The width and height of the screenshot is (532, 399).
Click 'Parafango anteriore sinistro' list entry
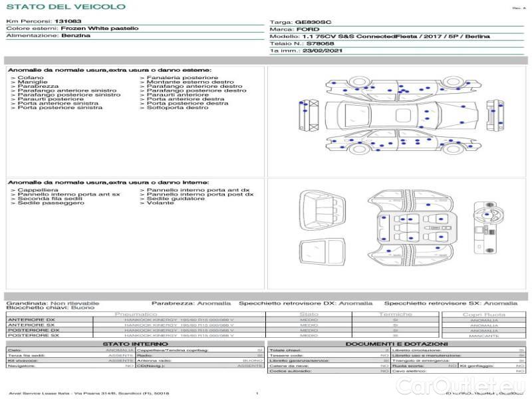pos(67,90)
